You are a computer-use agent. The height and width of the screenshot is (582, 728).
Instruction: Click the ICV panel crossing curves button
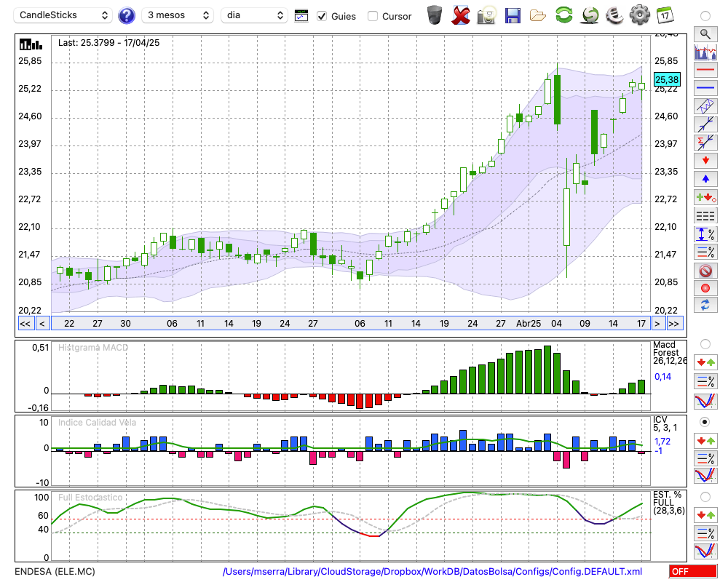[x=705, y=476]
